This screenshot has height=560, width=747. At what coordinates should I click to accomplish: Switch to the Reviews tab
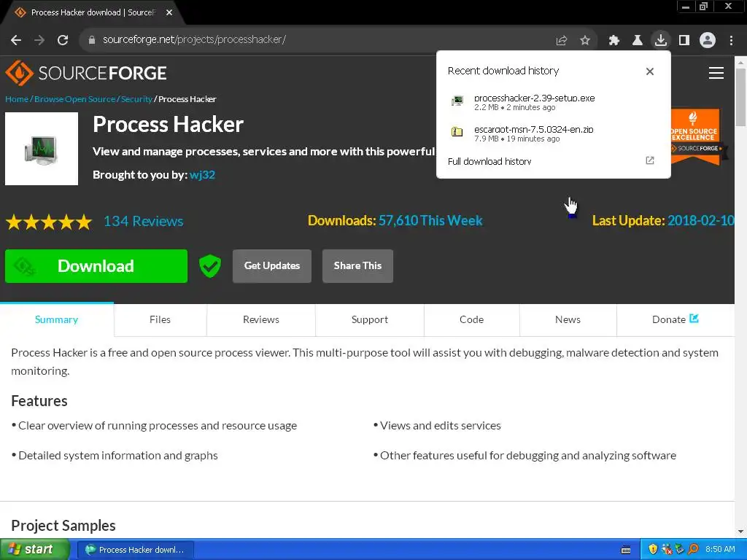(x=261, y=319)
